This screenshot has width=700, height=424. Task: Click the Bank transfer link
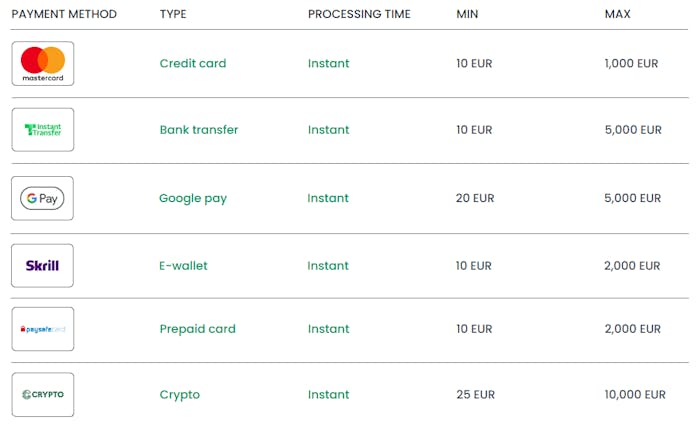tap(199, 130)
